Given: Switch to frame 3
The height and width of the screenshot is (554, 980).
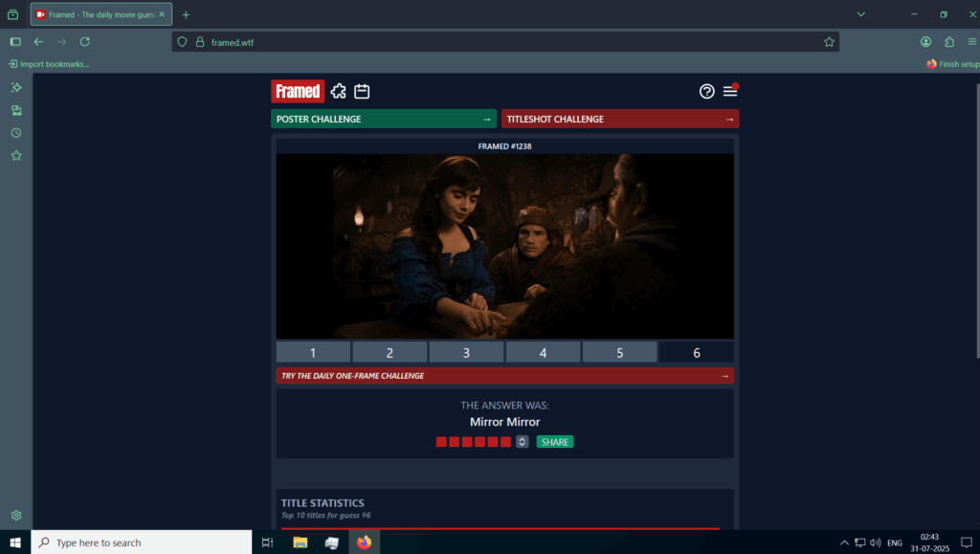Looking at the screenshot, I should pos(466,352).
